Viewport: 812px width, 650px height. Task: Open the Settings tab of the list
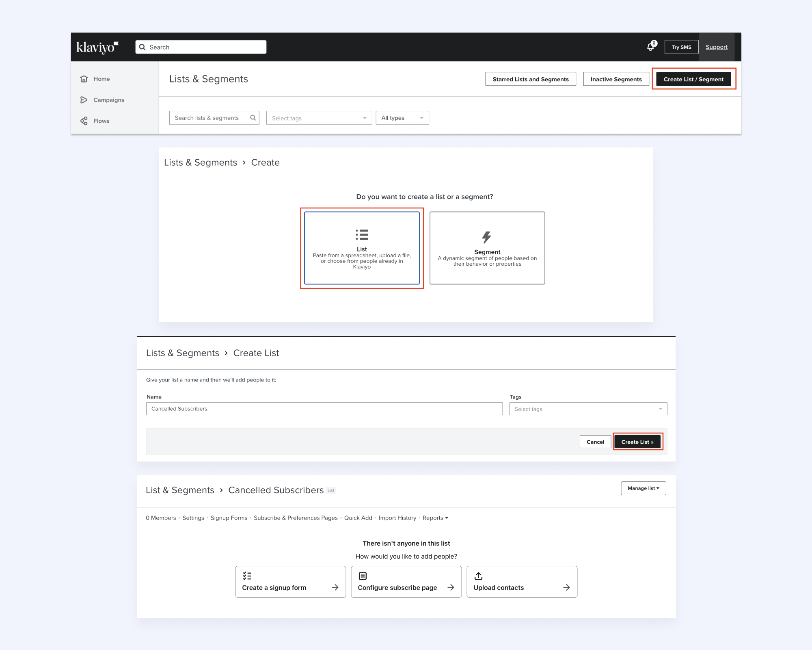pos(193,518)
